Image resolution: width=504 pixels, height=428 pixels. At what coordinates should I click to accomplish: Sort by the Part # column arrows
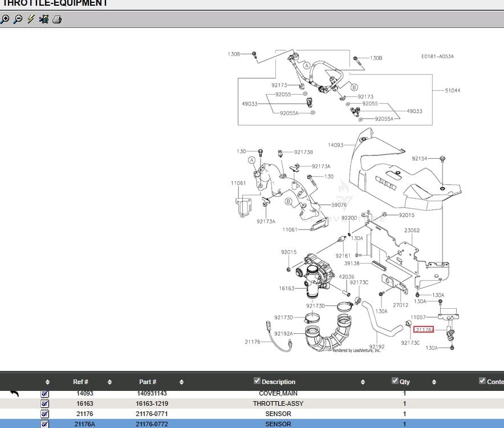[x=181, y=382]
